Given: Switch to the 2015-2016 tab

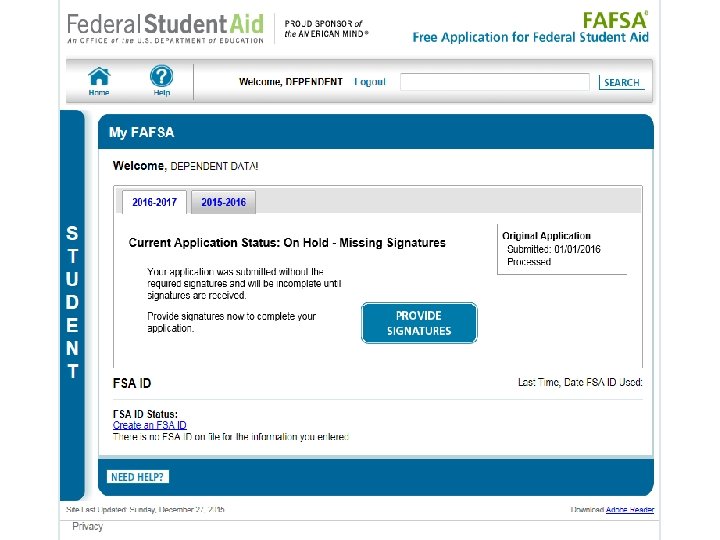Looking at the screenshot, I should pyautogui.click(x=223, y=202).
